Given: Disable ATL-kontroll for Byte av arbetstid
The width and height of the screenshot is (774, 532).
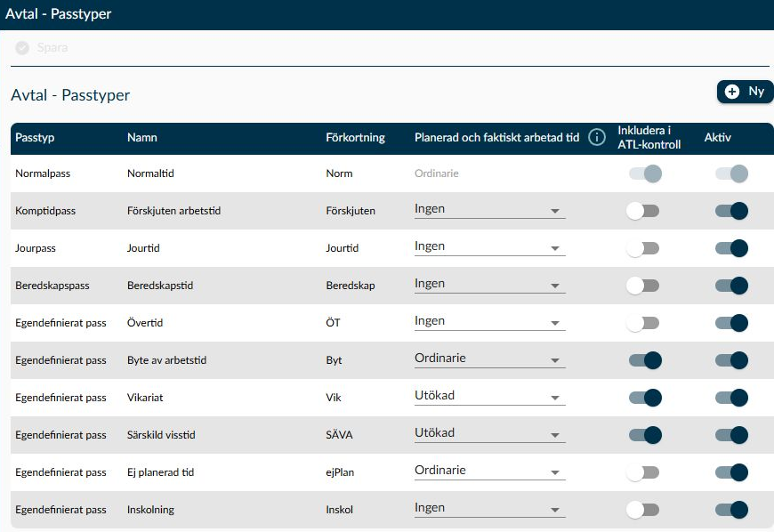Looking at the screenshot, I should pyautogui.click(x=645, y=360).
